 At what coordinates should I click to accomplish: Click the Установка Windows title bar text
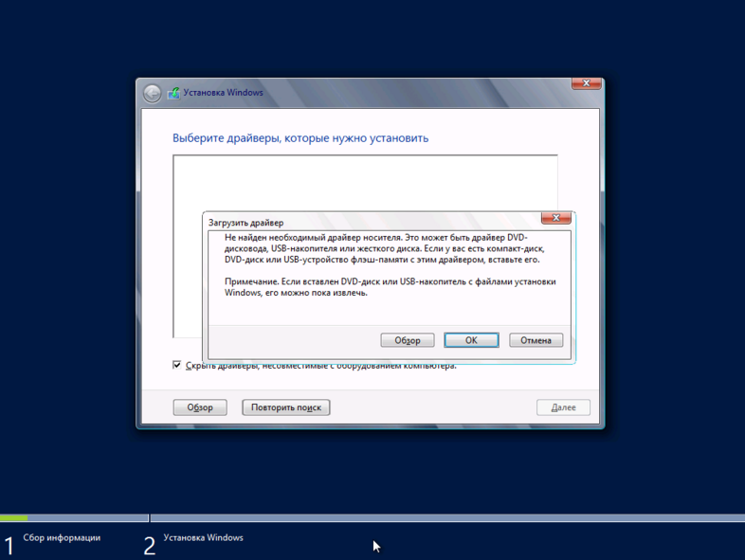(x=224, y=93)
